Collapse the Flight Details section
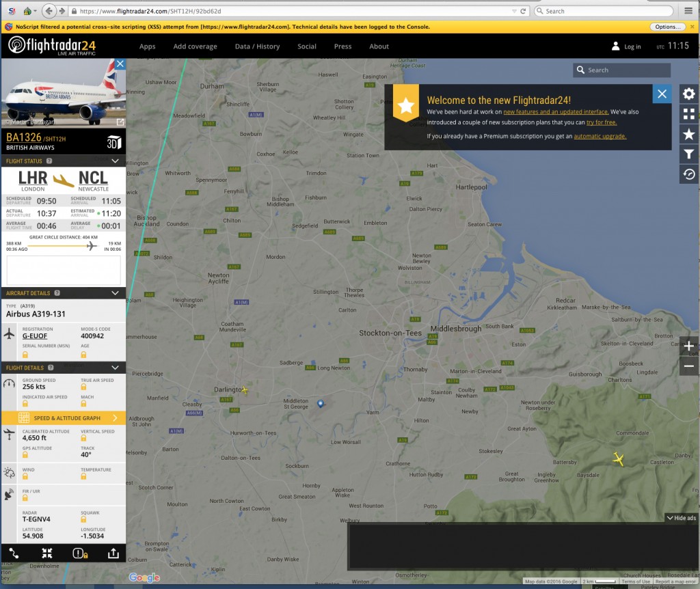 [115, 368]
